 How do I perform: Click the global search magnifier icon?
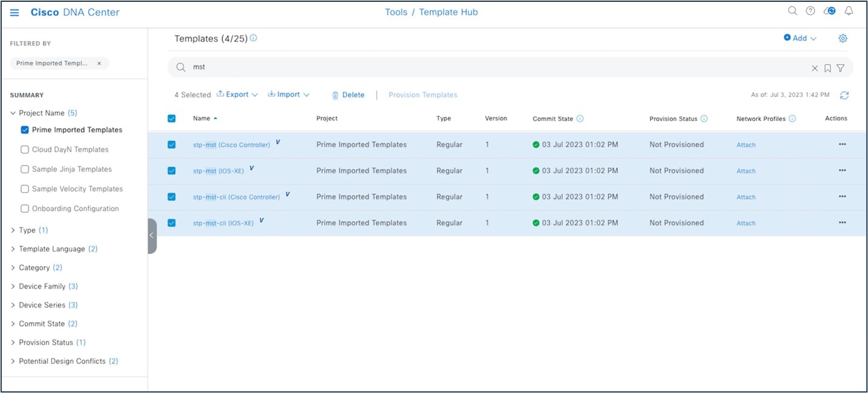792,11
